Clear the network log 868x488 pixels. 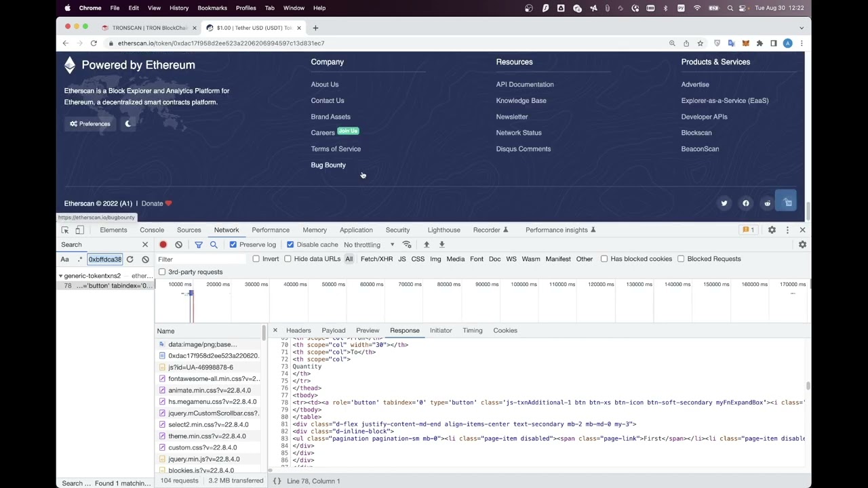pos(178,245)
